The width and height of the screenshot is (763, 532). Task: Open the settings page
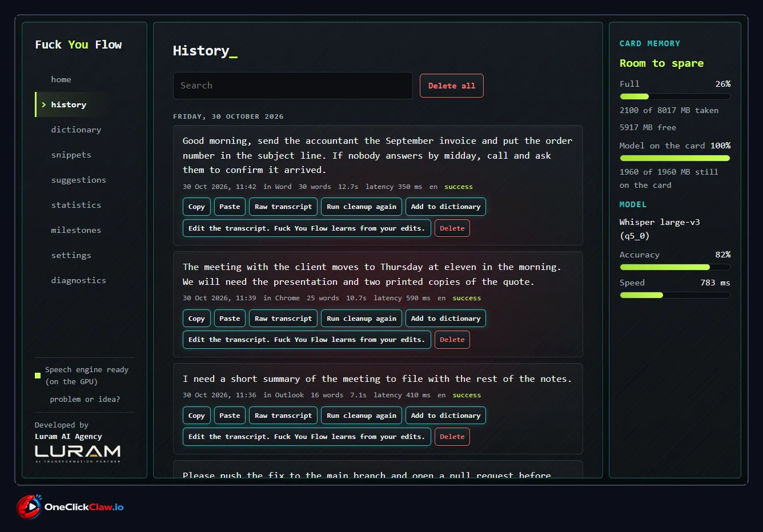point(71,255)
